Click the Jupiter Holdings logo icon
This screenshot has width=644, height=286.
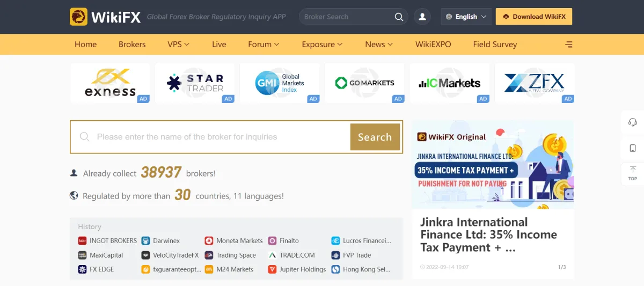[x=273, y=269]
